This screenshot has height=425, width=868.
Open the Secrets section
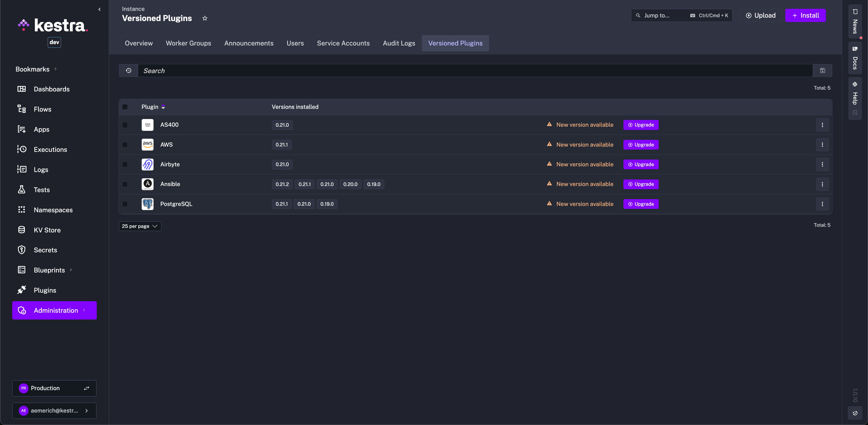45,250
